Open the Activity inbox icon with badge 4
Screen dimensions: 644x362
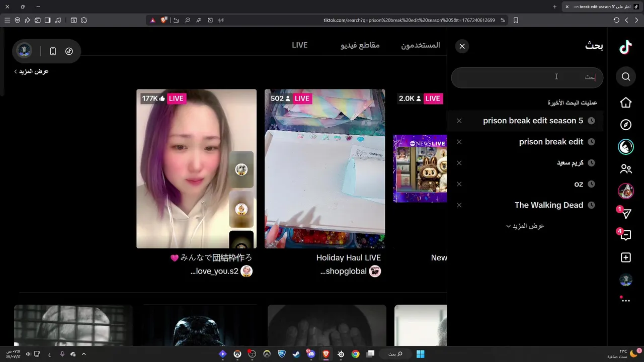(626, 235)
